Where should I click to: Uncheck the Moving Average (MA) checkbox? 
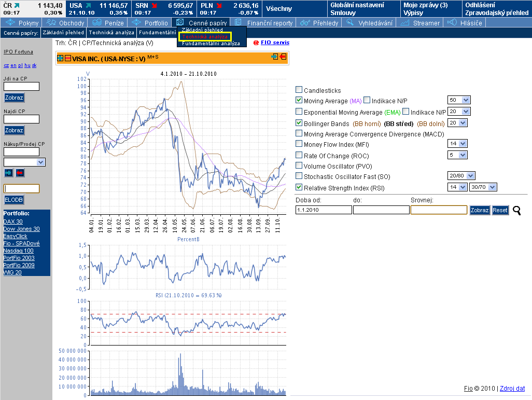[299, 100]
